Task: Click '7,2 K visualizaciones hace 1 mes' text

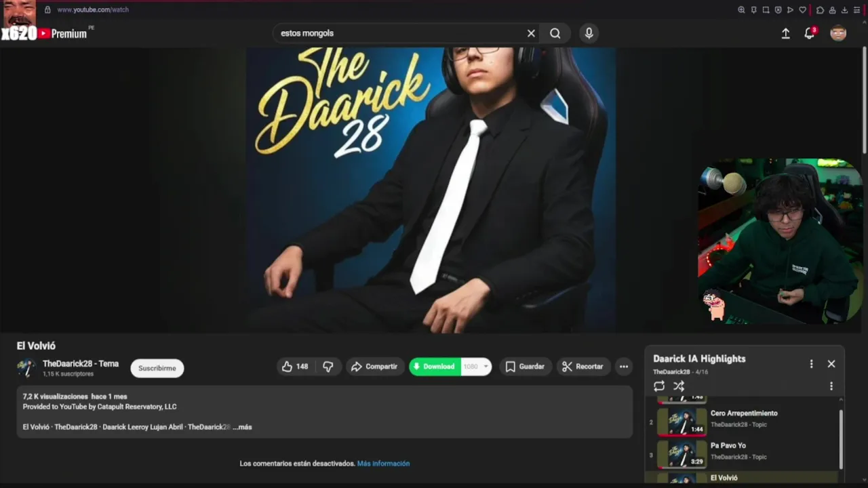Action: click(x=75, y=396)
